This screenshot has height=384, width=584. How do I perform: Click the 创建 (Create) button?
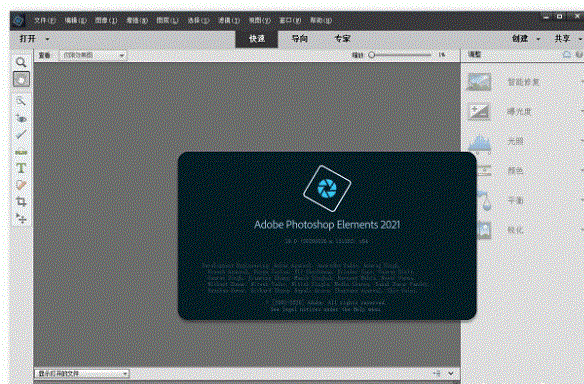tap(520, 39)
